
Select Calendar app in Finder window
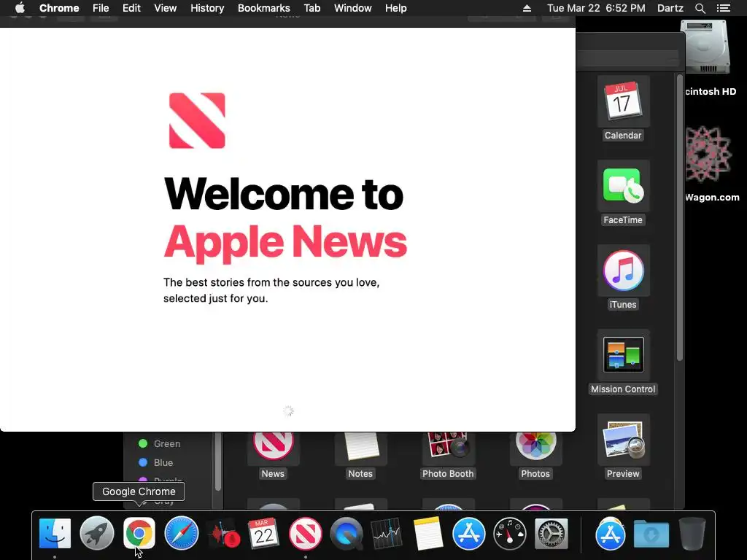click(623, 109)
